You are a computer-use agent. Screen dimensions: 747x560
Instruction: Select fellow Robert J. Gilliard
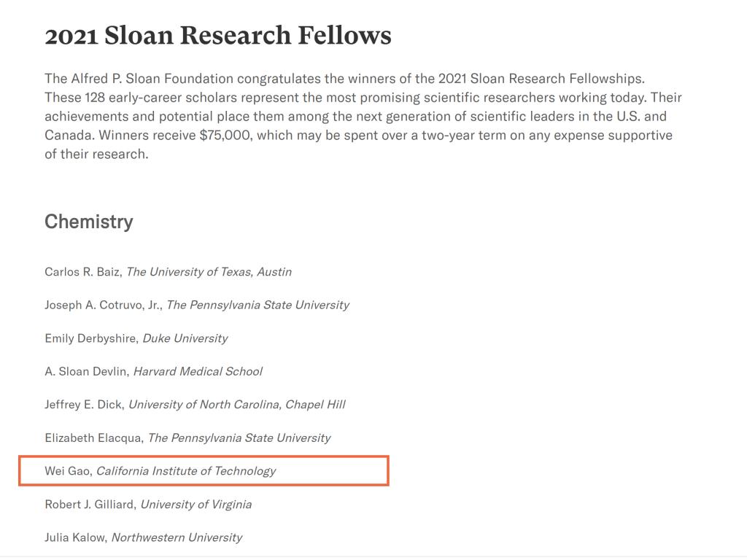click(89, 505)
